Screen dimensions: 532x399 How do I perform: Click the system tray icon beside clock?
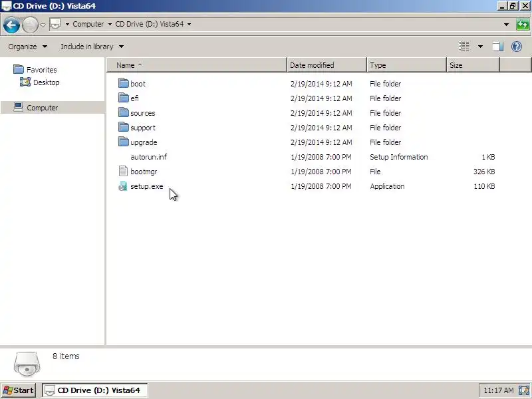523,390
